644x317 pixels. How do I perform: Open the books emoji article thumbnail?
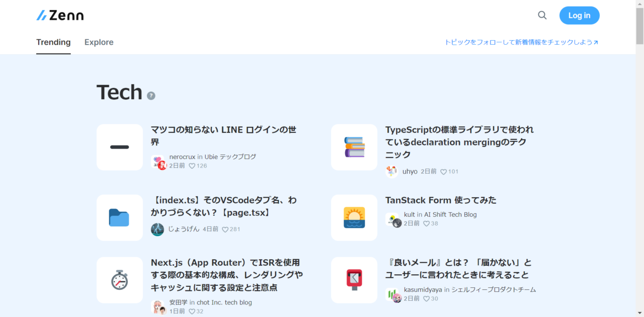354,147
